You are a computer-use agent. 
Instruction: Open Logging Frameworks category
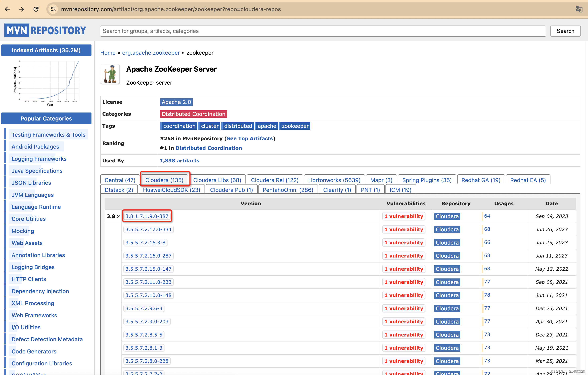coord(39,159)
